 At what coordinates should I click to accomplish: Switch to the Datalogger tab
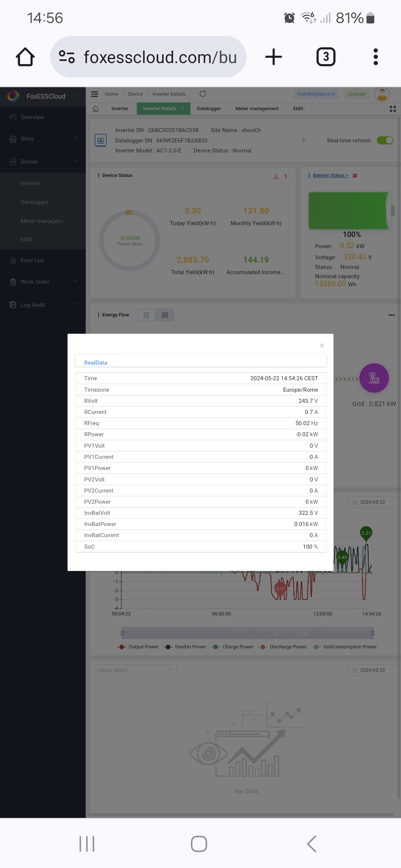tap(209, 109)
